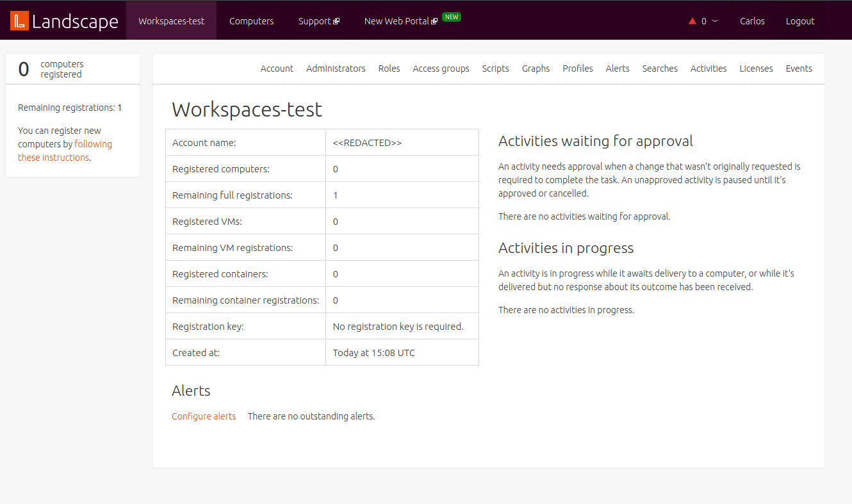Select the value 1 for remaining full registrations
The width and height of the screenshot is (852, 504).
(x=335, y=195)
